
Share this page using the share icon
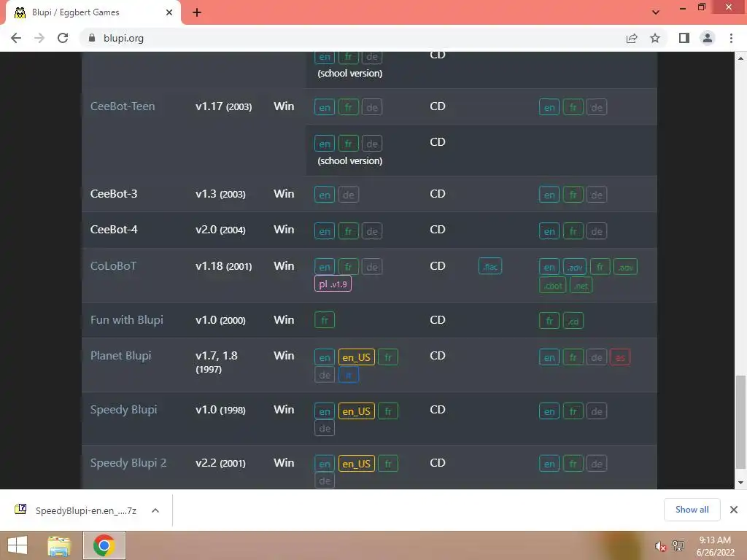[x=632, y=38]
